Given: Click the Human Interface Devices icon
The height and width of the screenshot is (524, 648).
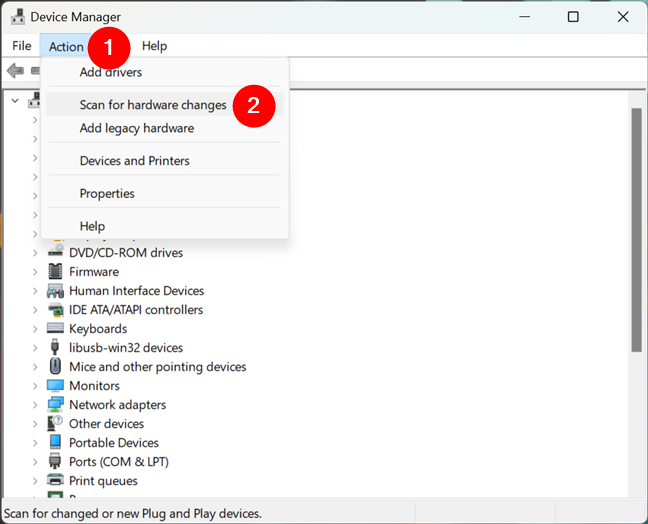Looking at the screenshot, I should [55, 291].
